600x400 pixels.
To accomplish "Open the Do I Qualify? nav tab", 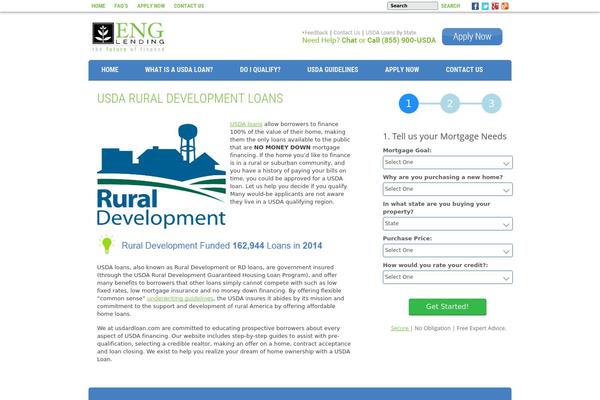I will point(259,70).
